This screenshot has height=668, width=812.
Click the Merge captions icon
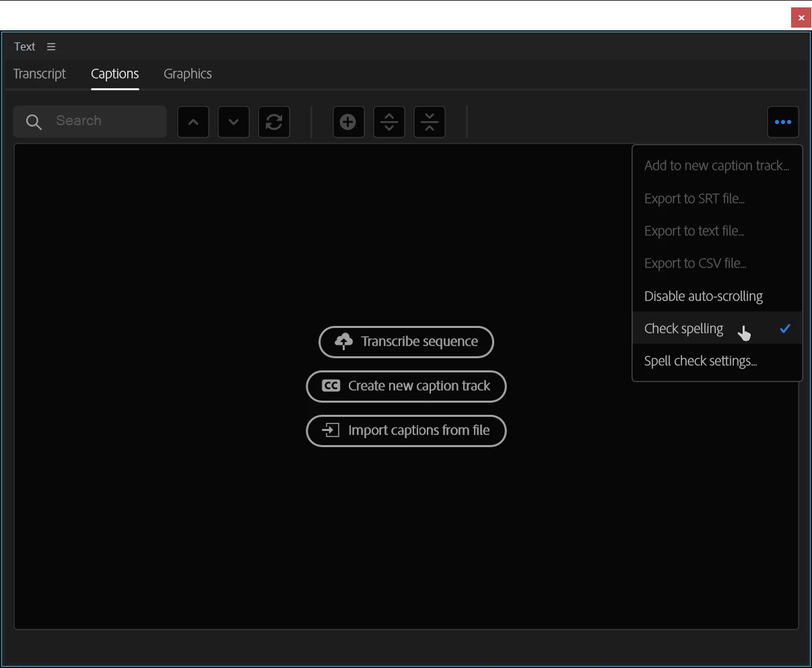point(430,122)
